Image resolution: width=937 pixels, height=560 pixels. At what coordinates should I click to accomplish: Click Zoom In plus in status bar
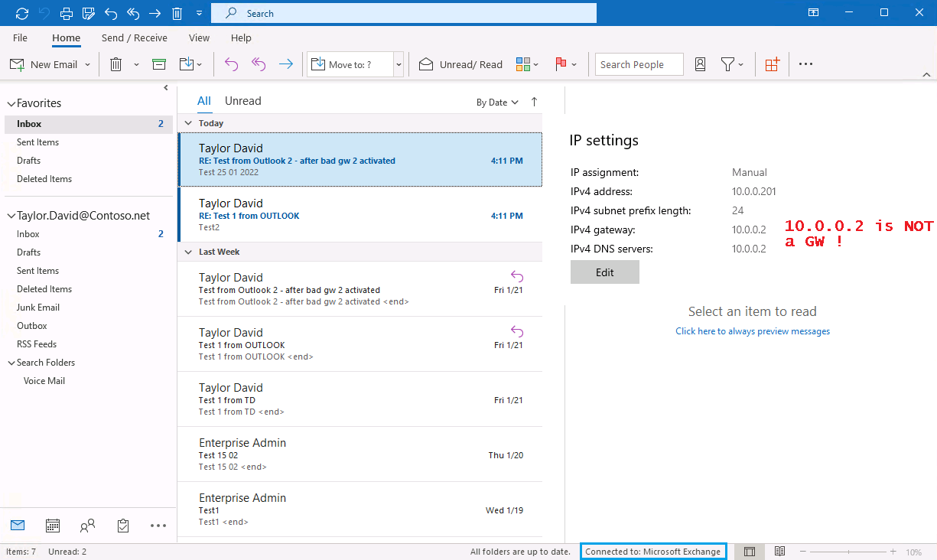(x=893, y=552)
